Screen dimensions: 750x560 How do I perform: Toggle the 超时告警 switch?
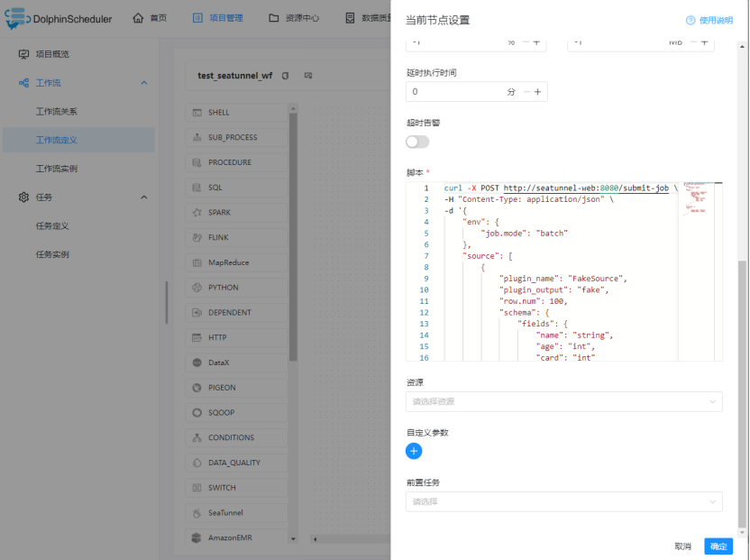pyautogui.click(x=417, y=142)
